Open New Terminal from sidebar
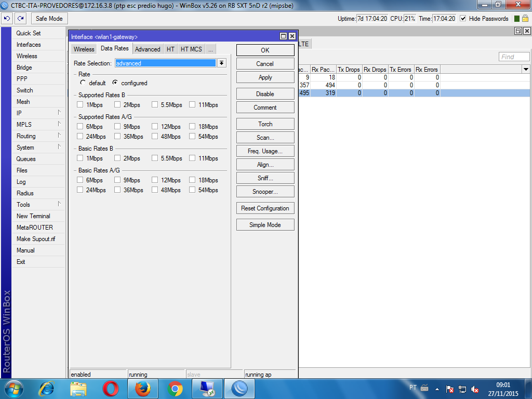The height and width of the screenshot is (399, 532). (38, 216)
